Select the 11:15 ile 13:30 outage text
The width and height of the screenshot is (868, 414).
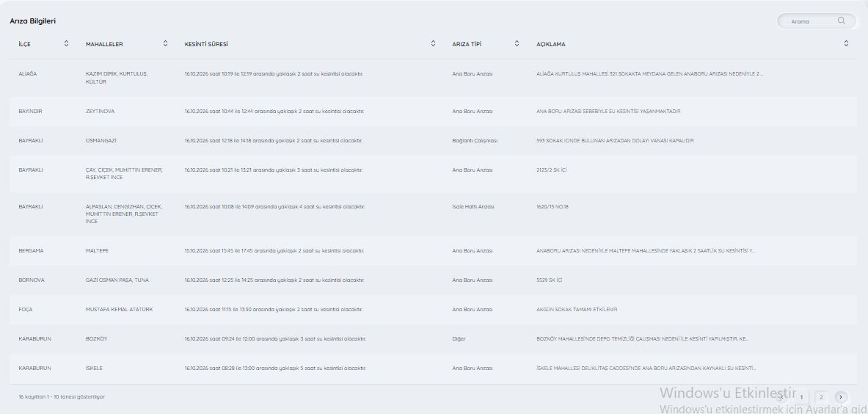274,309
